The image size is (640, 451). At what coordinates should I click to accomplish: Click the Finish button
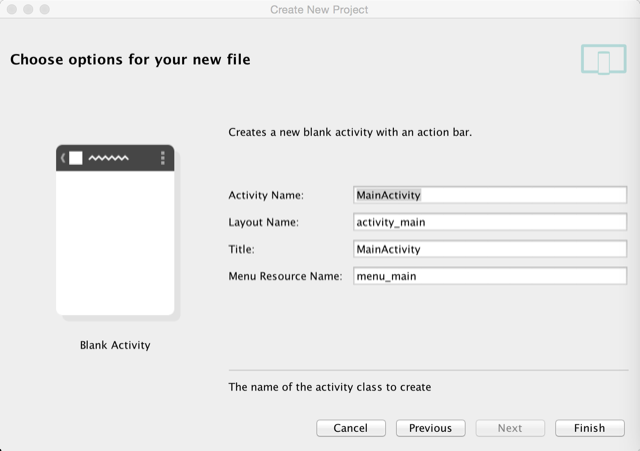[x=589, y=428]
